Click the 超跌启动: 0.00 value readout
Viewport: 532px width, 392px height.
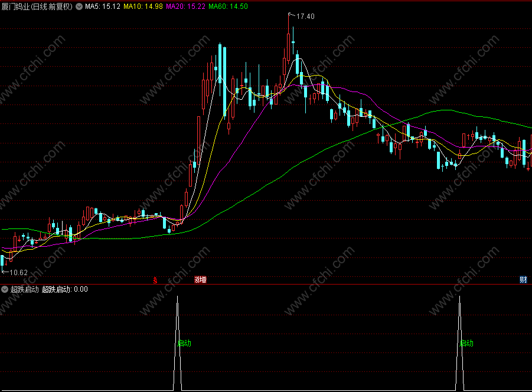pyautogui.click(x=64, y=289)
